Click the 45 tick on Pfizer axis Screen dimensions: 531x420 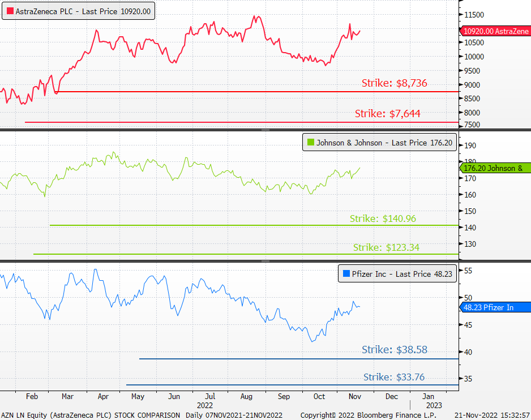(x=468, y=325)
